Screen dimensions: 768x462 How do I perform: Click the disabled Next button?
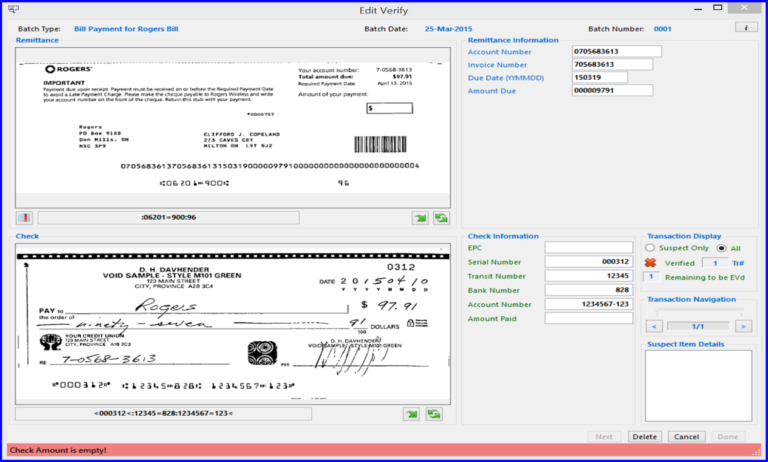pos(604,437)
